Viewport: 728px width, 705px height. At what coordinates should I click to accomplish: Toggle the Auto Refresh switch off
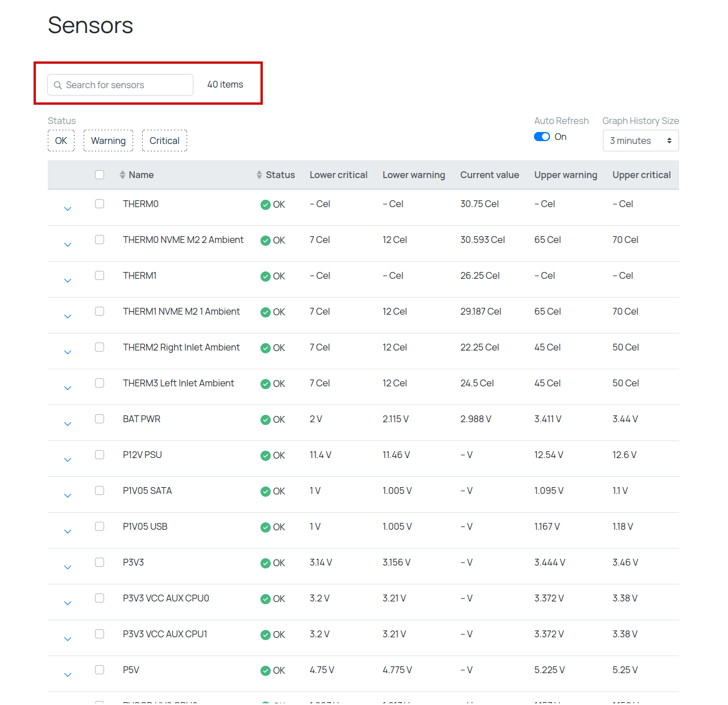[x=542, y=137]
